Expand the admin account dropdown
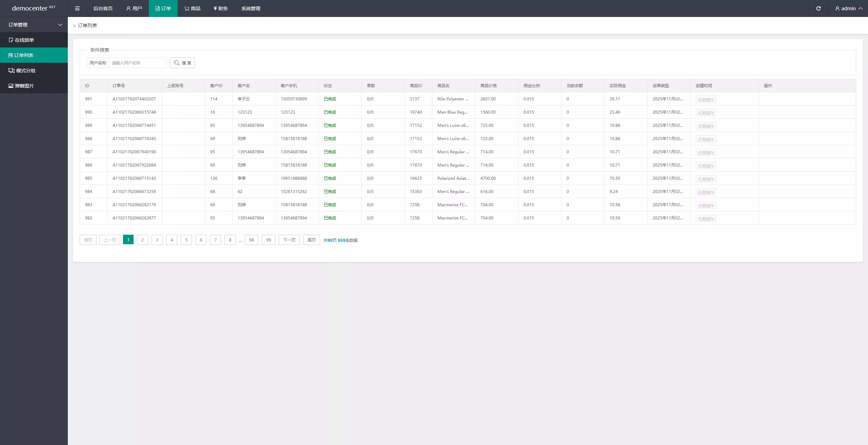Screen dimensions: 868x445 [849, 8]
